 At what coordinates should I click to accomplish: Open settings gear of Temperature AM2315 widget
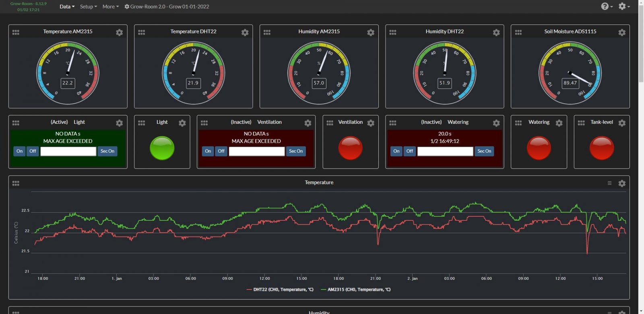(119, 33)
